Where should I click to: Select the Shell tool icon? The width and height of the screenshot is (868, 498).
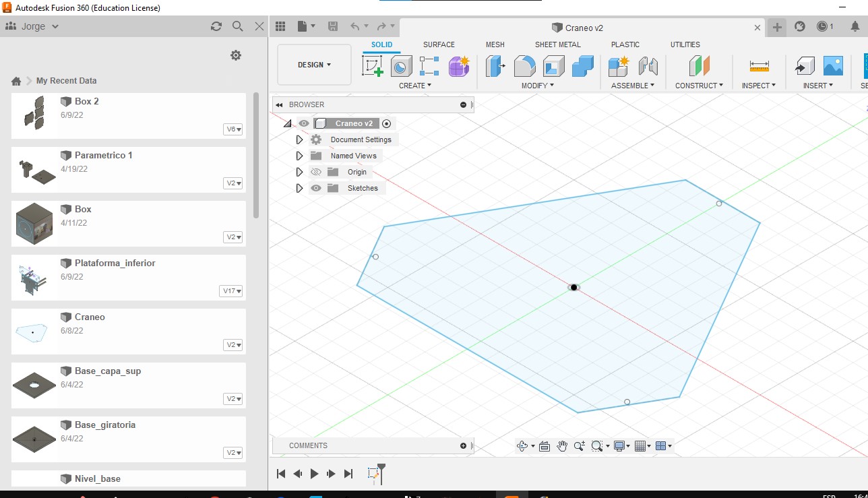554,66
